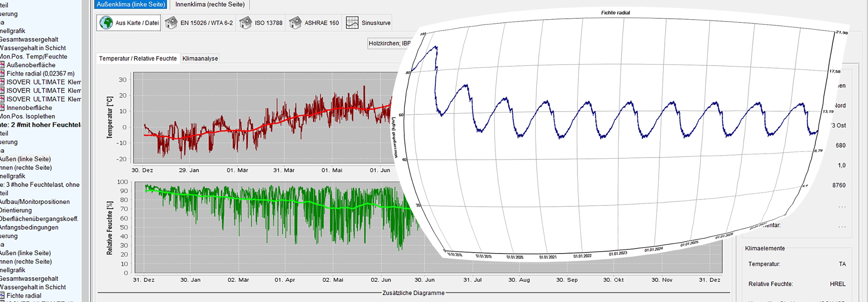
Task: Select the Temperatur / Relative Feuchte tab
Action: coord(138,59)
